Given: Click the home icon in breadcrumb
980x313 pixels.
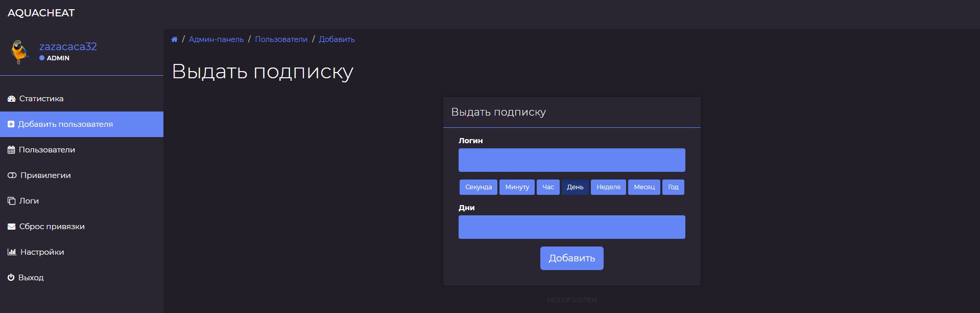Looking at the screenshot, I should point(174,39).
